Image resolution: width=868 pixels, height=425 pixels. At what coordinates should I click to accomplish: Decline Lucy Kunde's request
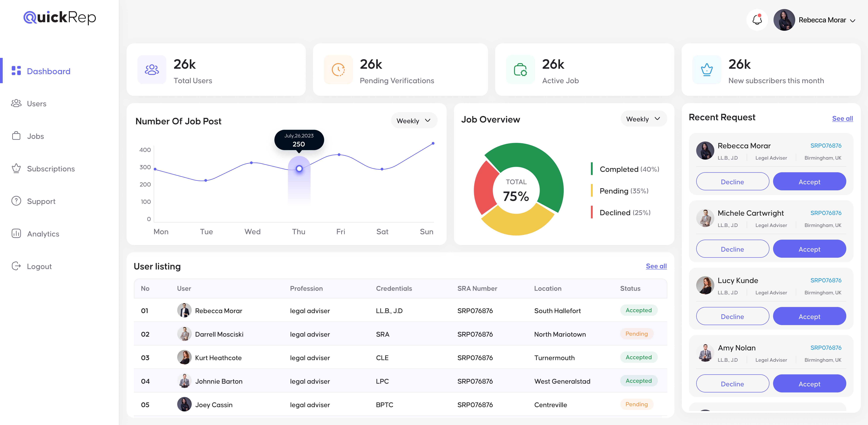tap(732, 316)
